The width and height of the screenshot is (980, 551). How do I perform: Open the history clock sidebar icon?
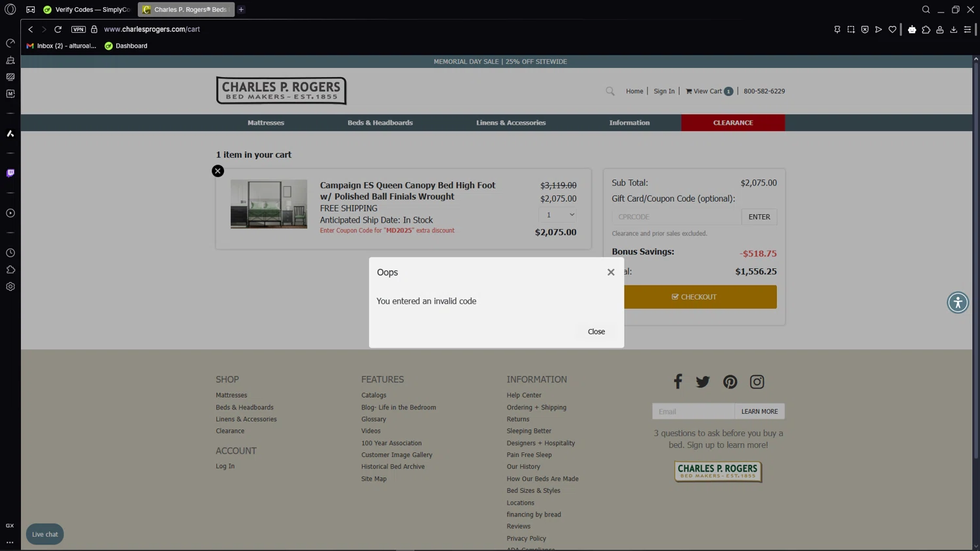point(10,253)
